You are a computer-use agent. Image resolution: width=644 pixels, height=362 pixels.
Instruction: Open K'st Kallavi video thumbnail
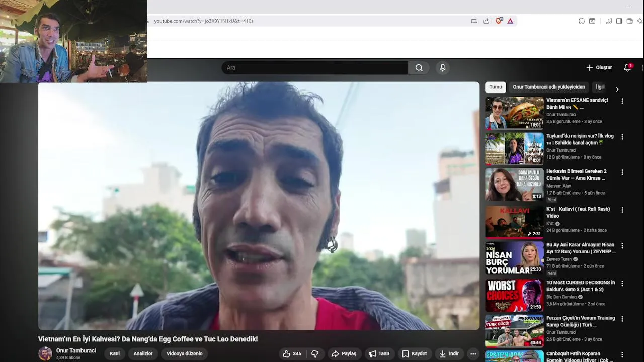[514, 222]
